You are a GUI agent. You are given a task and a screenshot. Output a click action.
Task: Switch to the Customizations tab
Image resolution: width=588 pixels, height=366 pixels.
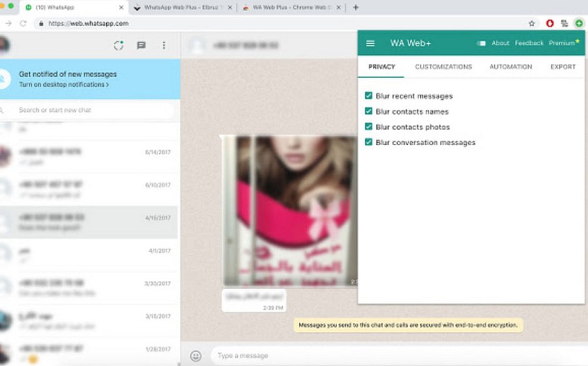(x=444, y=66)
